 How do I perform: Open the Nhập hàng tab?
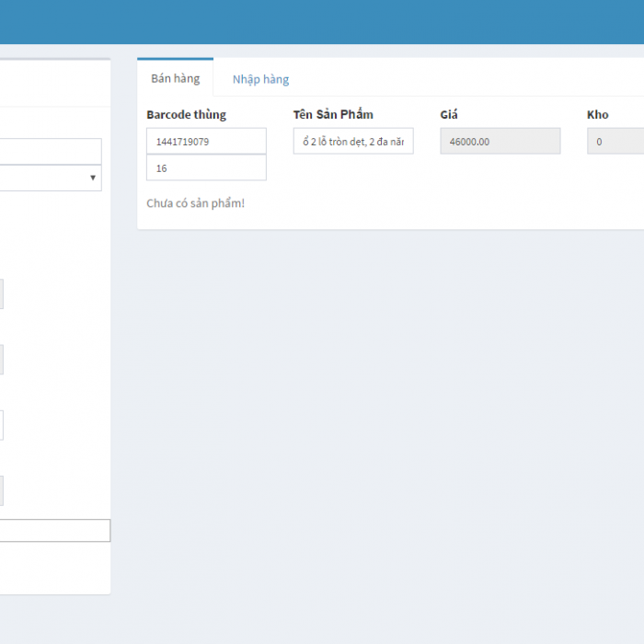(x=260, y=79)
